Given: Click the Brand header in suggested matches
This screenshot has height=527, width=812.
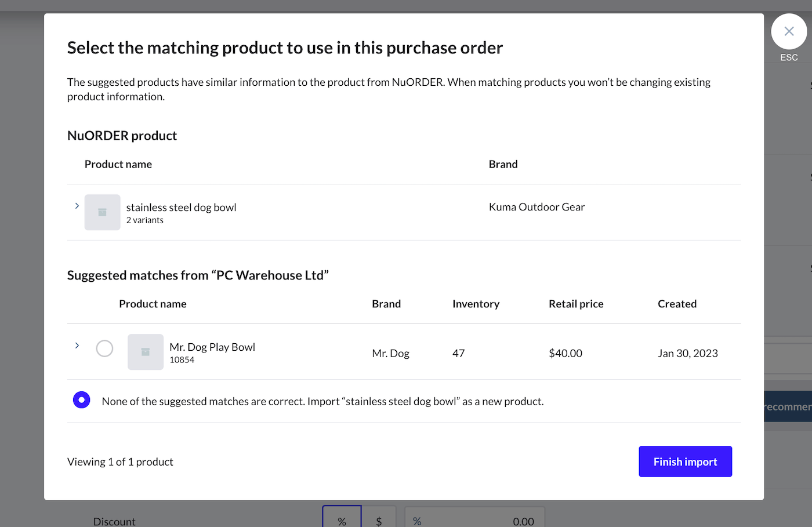Looking at the screenshot, I should click(x=386, y=304).
